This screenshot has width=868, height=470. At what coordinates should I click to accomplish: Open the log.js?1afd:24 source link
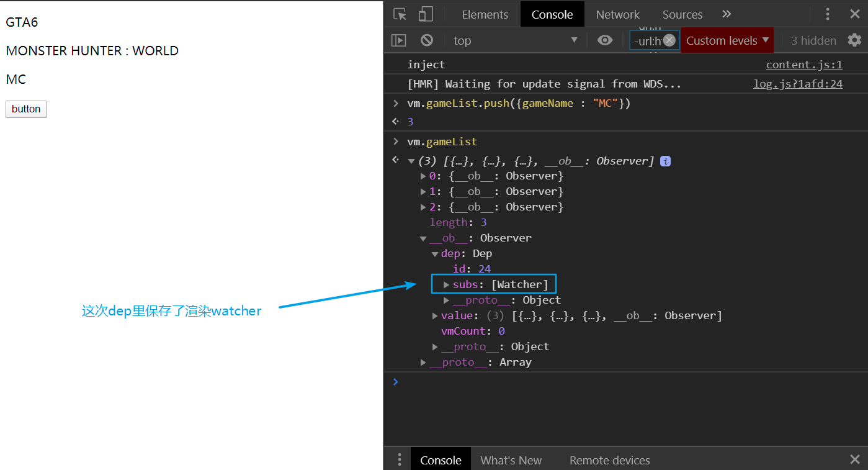coord(798,84)
